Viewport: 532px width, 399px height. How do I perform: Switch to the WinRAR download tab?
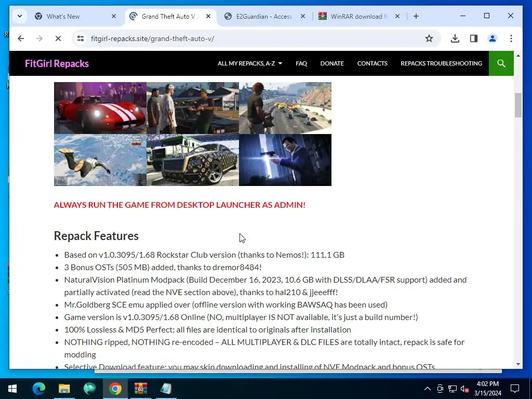(x=360, y=16)
